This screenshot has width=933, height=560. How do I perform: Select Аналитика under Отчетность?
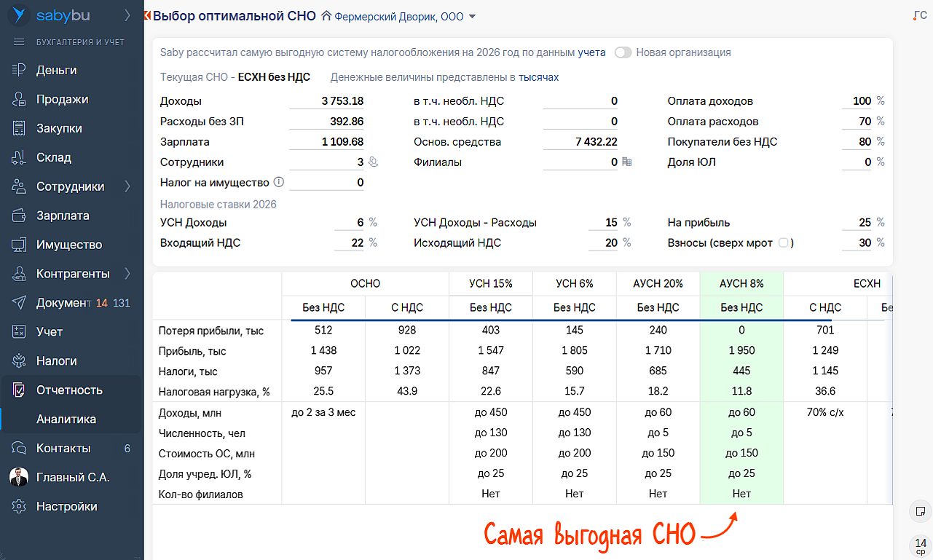(x=66, y=419)
